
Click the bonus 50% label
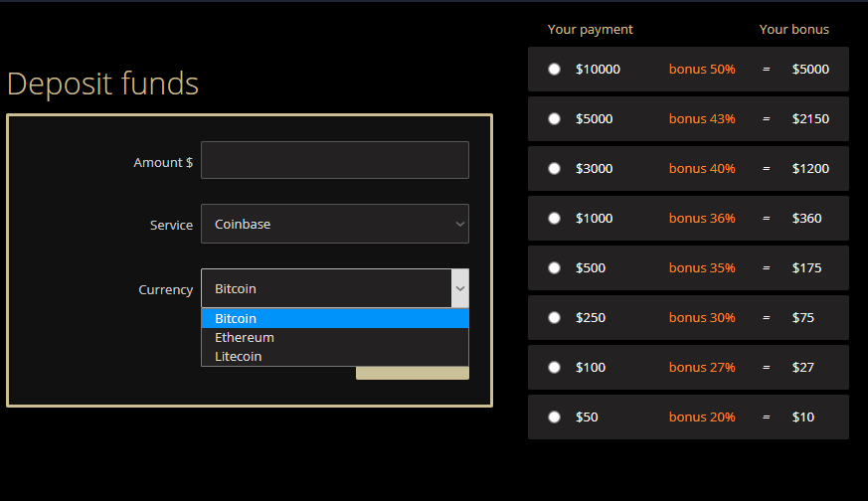point(702,70)
